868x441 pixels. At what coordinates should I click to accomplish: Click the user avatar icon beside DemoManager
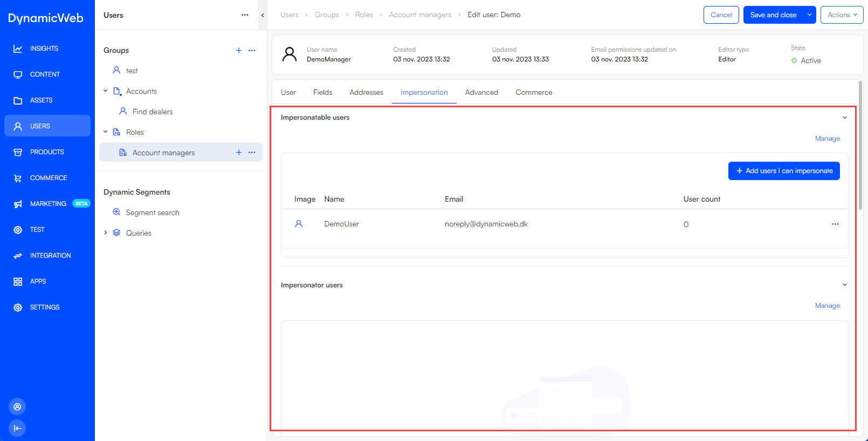click(290, 54)
